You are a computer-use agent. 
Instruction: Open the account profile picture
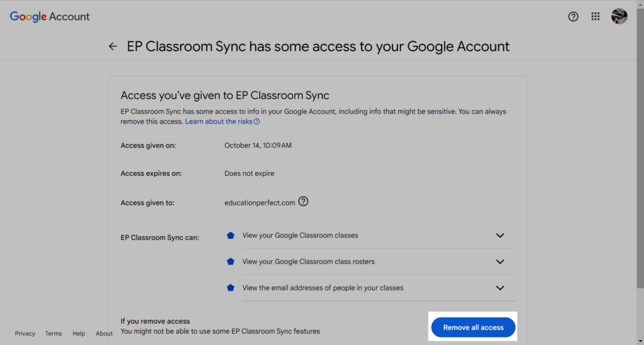click(619, 16)
